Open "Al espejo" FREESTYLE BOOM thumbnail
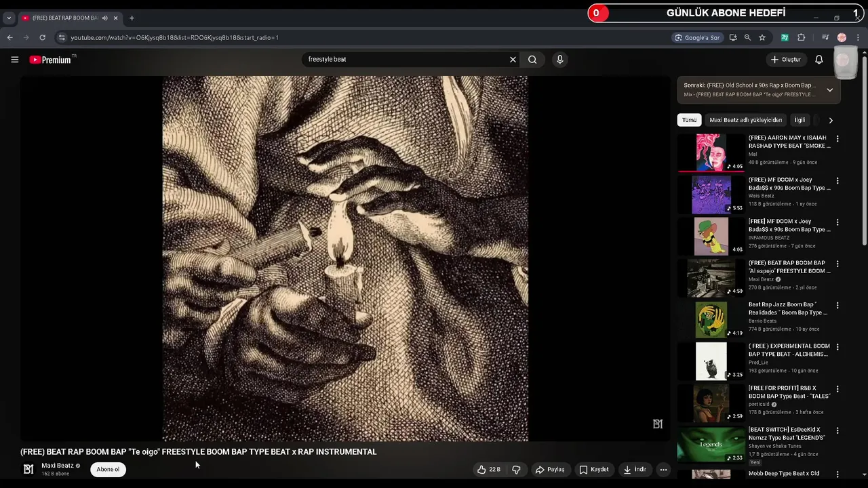This screenshot has height=488, width=868. [x=711, y=278]
